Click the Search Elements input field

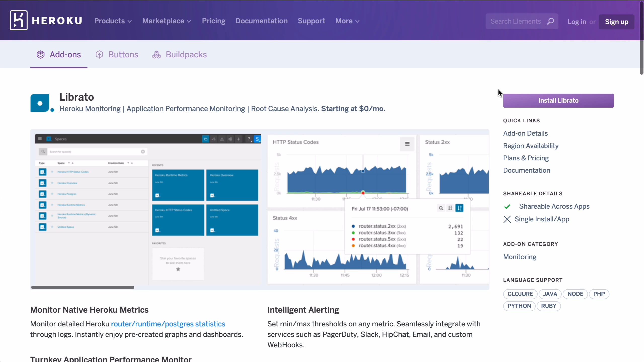pos(516,21)
